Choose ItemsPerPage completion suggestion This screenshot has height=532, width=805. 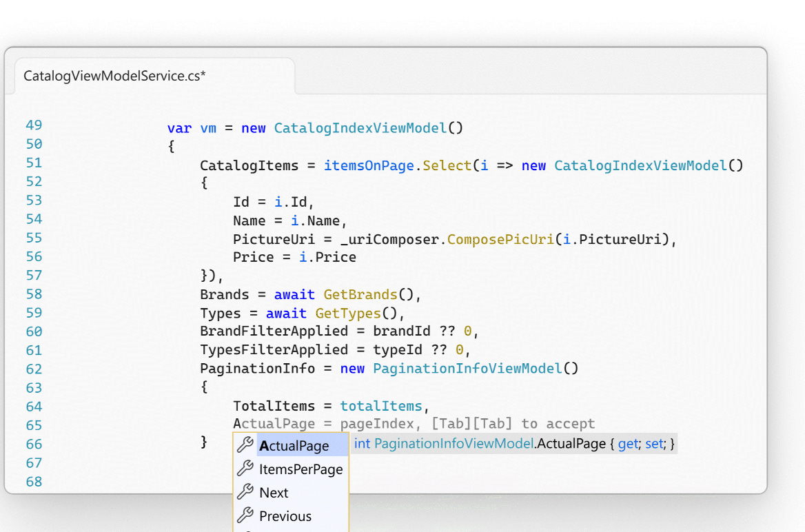click(x=300, y=469)
